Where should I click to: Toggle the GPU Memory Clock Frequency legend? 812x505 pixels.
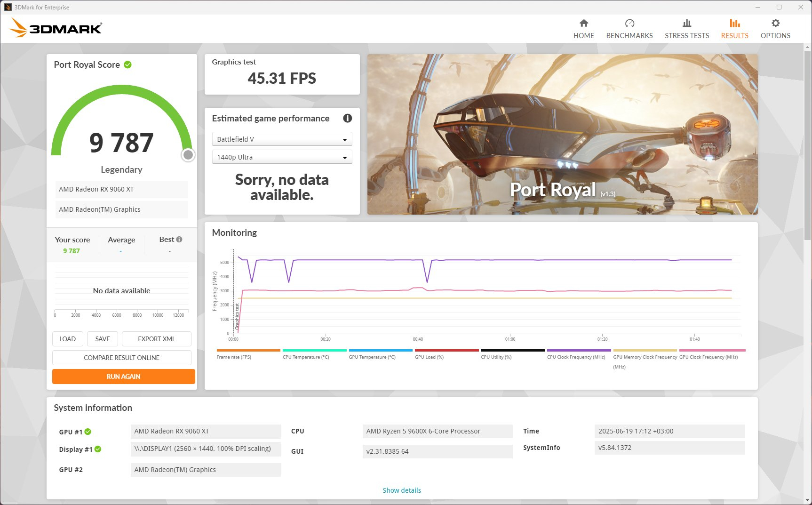coord(645,359)
